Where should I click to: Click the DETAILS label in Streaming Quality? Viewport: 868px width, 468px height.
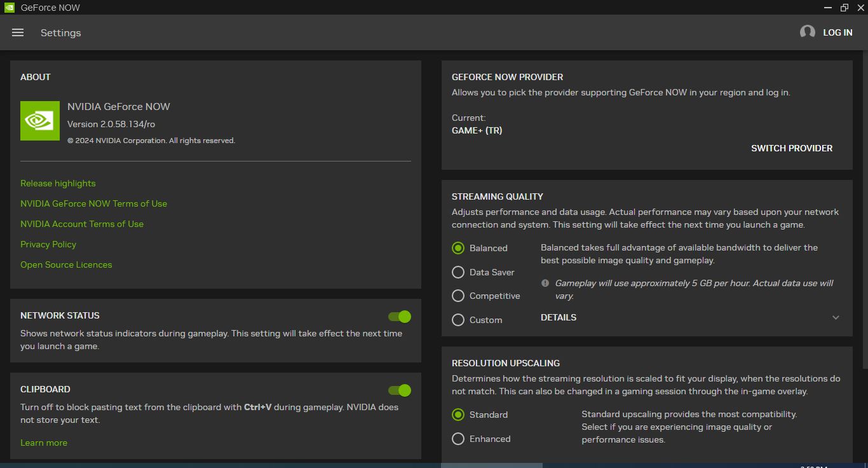coord(559,317)
